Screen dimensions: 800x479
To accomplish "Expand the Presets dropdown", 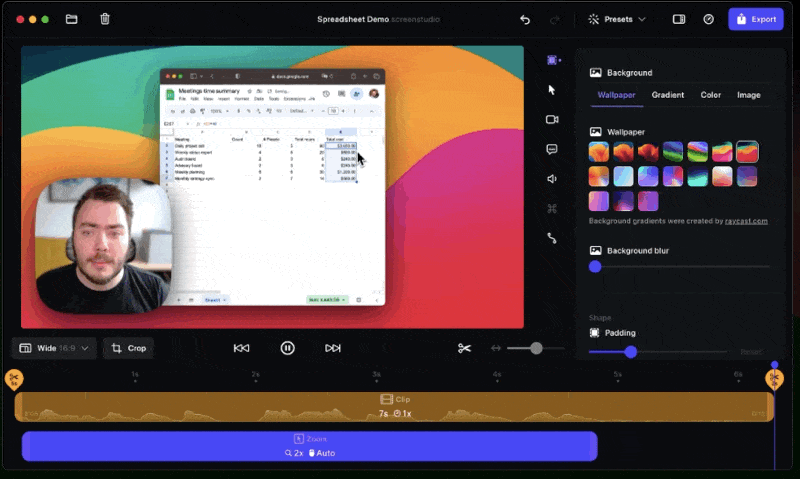I will pos(617,19).
